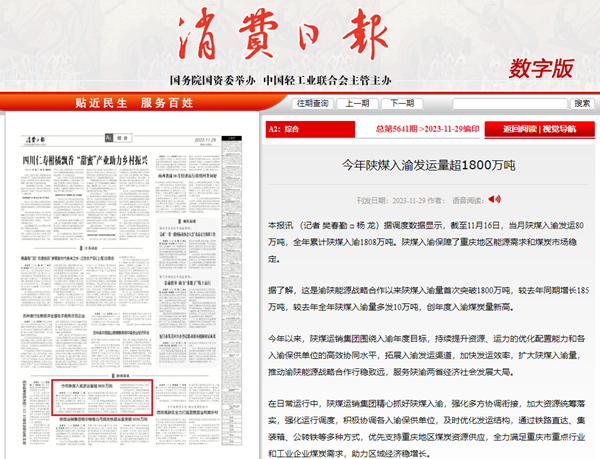The width and height of the screenshot is (600, 459).
Task: Click article title 今年陕煤入渝发运量超1800万吨
Action: pyautogui.click(x=429, y=165)
